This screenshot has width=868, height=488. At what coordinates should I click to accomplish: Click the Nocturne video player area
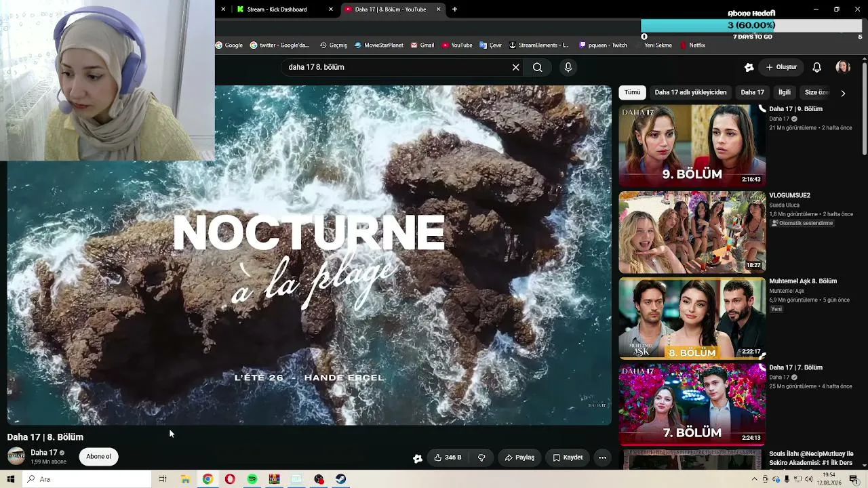point(309,255)
